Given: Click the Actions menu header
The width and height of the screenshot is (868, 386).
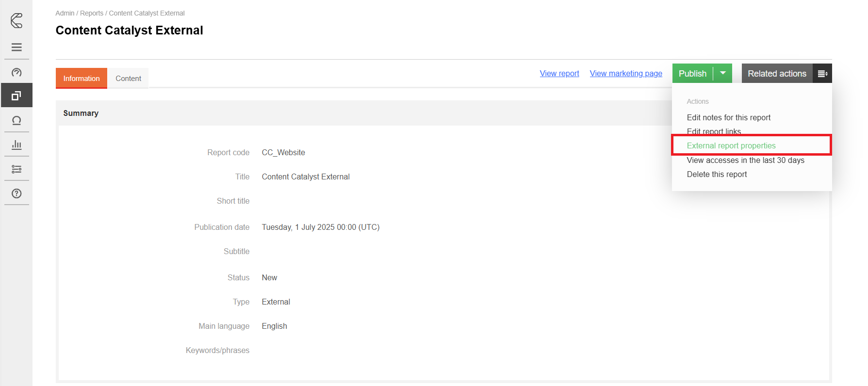Looking at the screenshot, I should pyautogui.click(x=698, y=101).
